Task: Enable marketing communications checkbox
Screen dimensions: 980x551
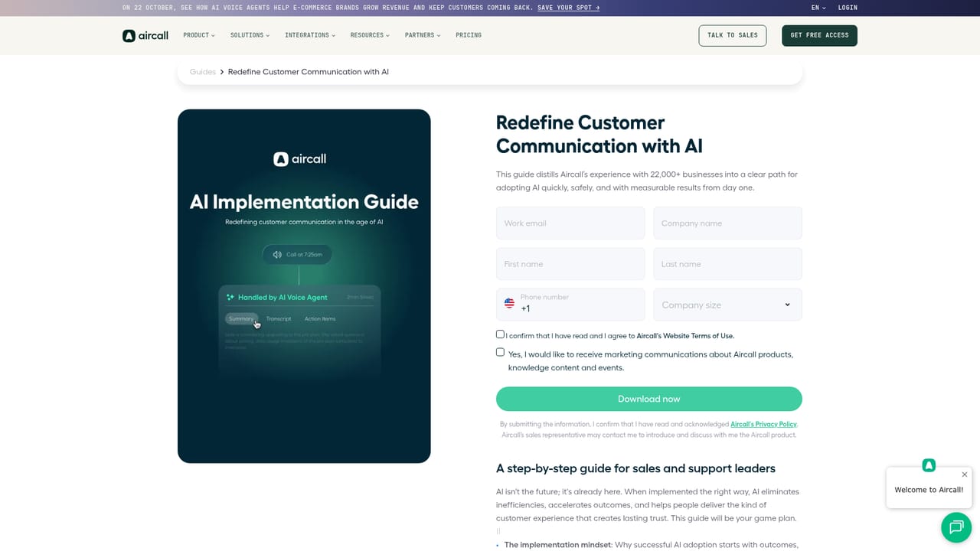Action: pyautogui.click(x=500, y=352)
